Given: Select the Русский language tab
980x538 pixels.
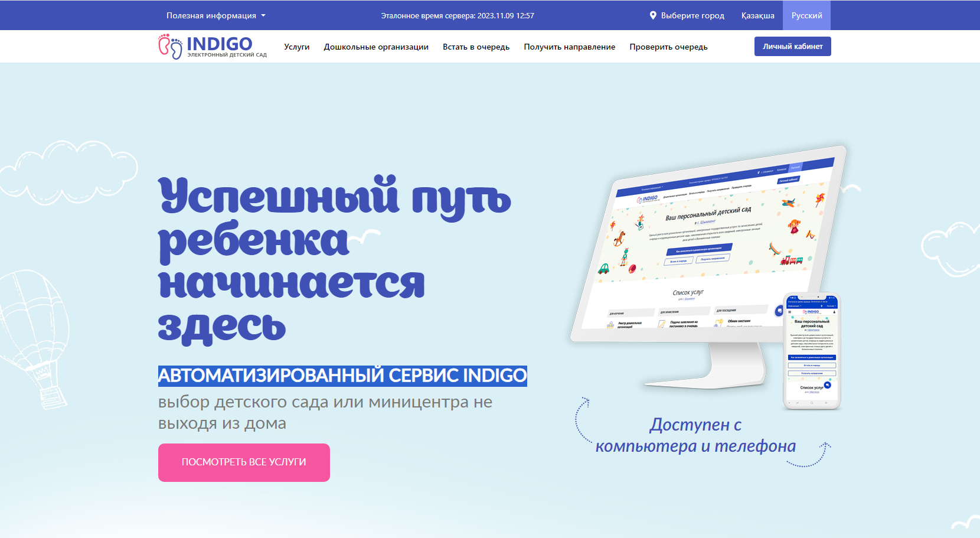Looking at the screenshot, I should point(806,15).
